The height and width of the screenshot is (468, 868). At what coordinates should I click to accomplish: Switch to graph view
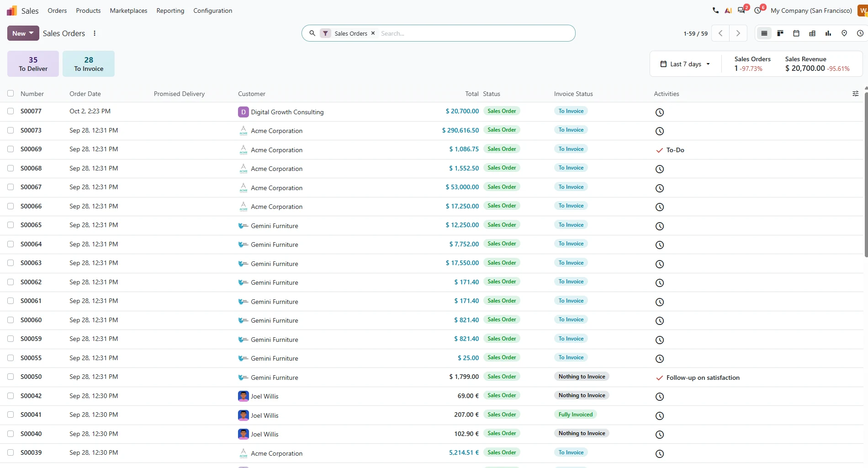pos(828,33)
